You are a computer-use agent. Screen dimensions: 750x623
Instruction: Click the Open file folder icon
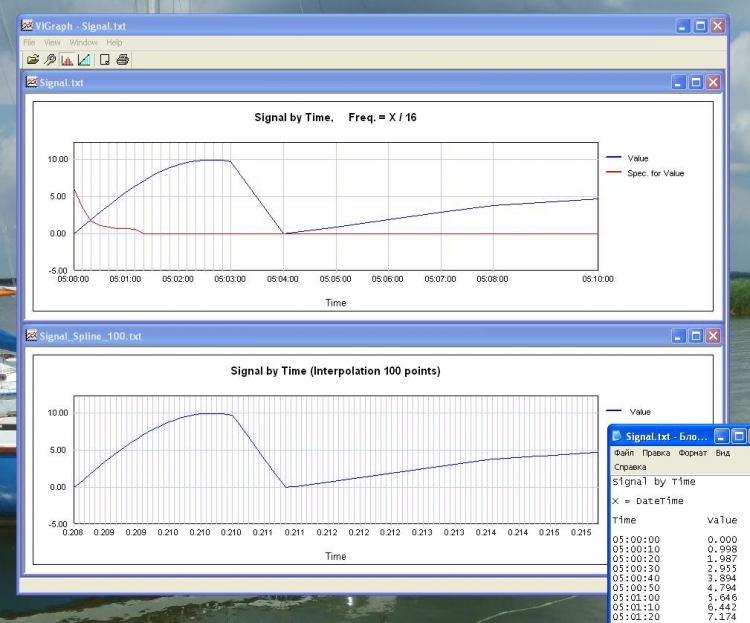click(32, 60)
